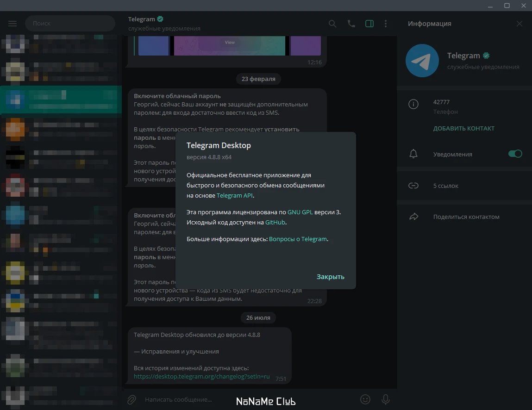Open the 5 ссылок shared links
The width and height of the screenshot is (532, 410).
point(445,186)
